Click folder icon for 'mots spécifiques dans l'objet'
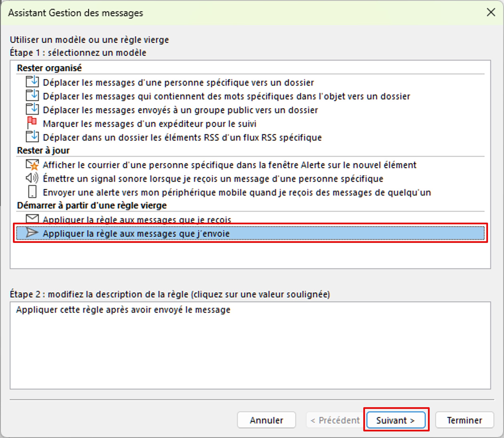 coord(32,95)
